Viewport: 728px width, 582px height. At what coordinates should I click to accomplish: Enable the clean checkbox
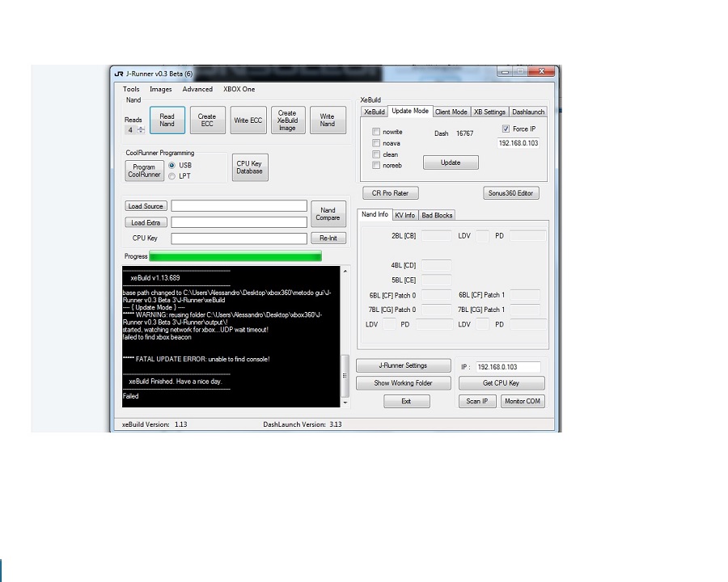point(376,154)
